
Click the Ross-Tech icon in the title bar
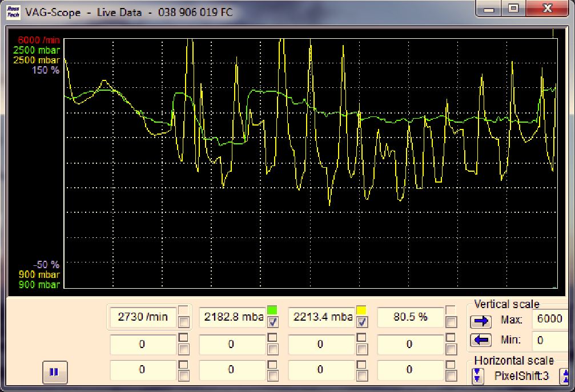click(14, 13)
